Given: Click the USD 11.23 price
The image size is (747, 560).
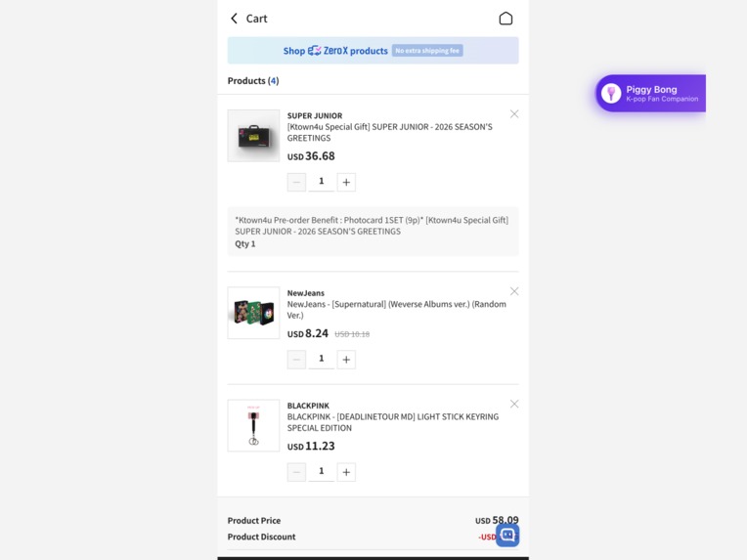Looking at the screenshot, I should 311,447.
